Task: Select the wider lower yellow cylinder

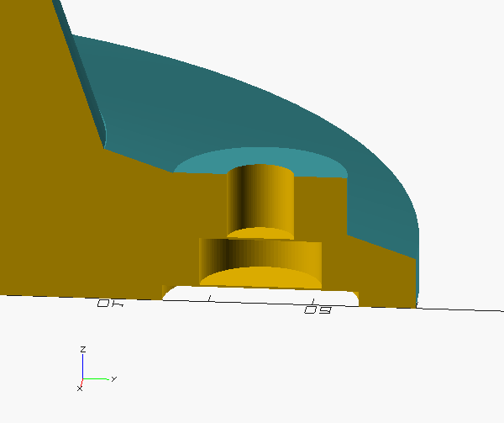Action: click(259, 256)
